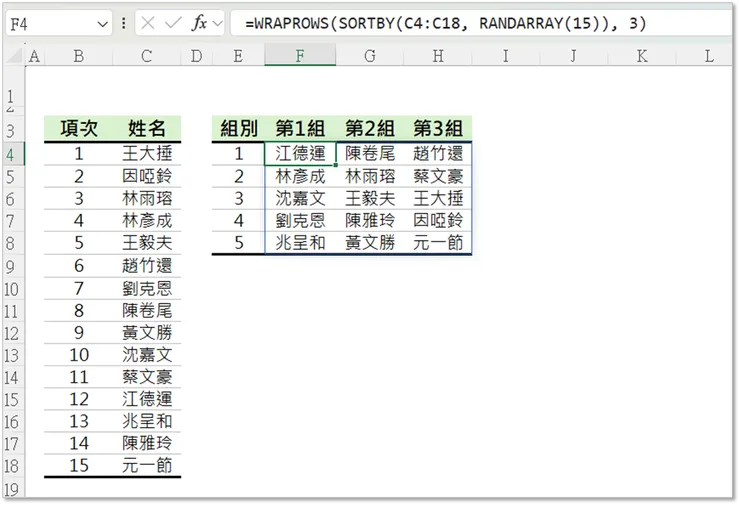
Task: Select cell 黃文勝 under 第2組
Action: [370, 243]
